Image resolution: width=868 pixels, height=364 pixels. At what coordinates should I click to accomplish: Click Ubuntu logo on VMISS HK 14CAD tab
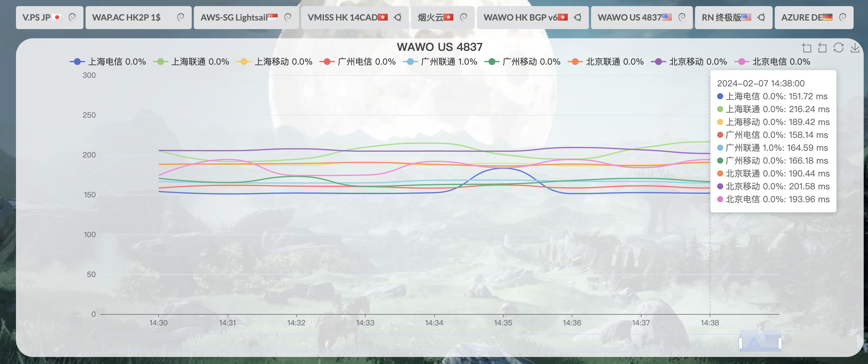(398, 17)
